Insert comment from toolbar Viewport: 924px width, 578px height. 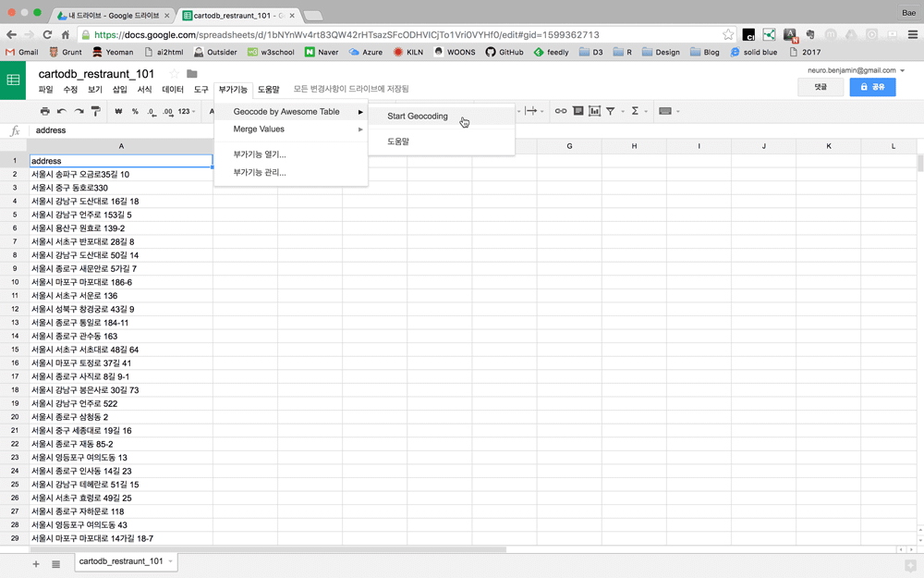[x=578, y=111]
